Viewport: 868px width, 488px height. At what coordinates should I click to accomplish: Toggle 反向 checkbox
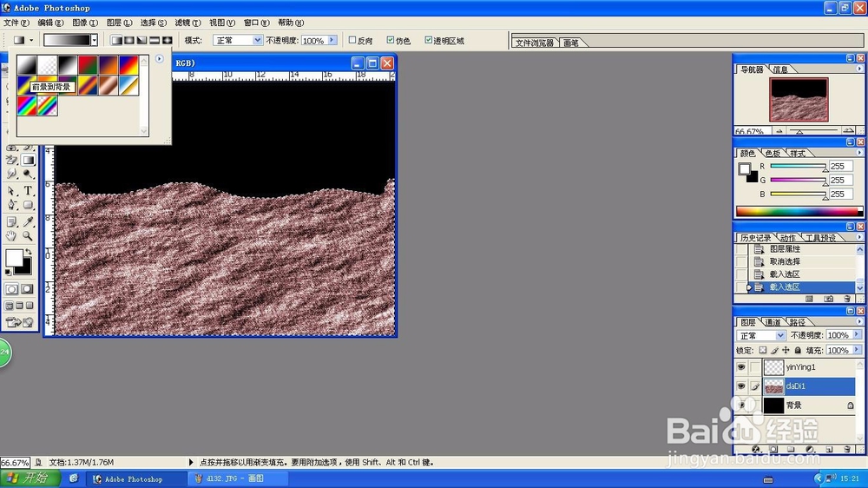coord(352,40)
